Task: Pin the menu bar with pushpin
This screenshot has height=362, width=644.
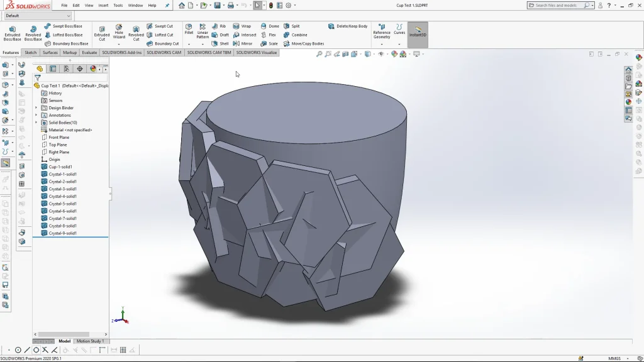Action: point(167,5)
